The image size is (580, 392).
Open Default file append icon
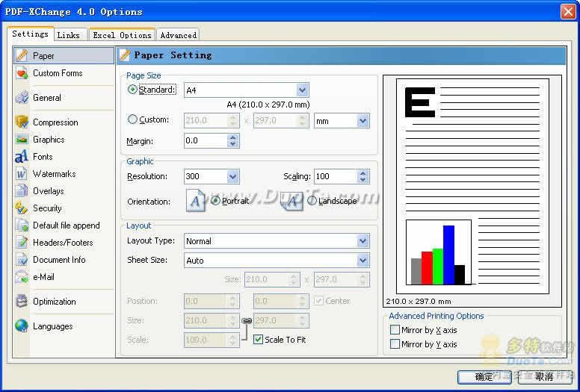22,225
